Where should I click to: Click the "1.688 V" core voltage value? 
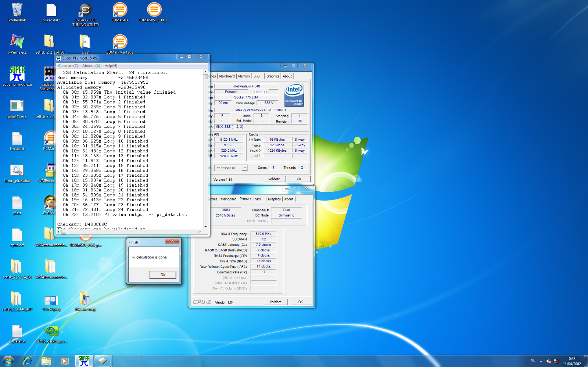[268, 103]
